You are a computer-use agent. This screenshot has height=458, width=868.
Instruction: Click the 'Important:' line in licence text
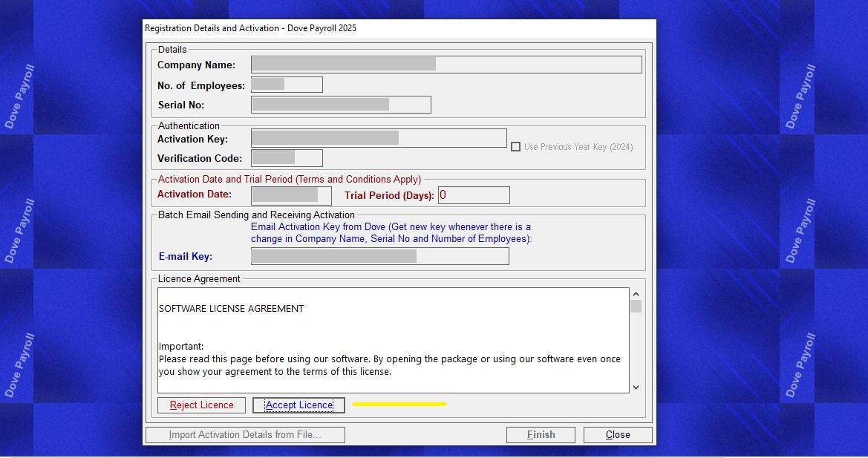181,346
